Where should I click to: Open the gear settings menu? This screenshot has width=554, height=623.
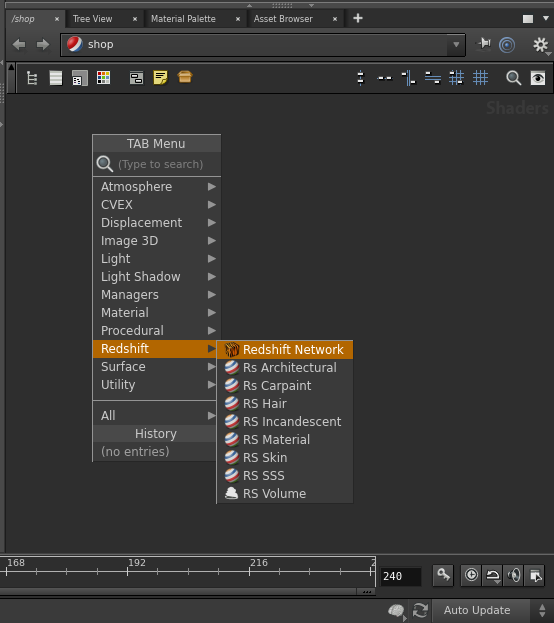[x=540, y=45]
